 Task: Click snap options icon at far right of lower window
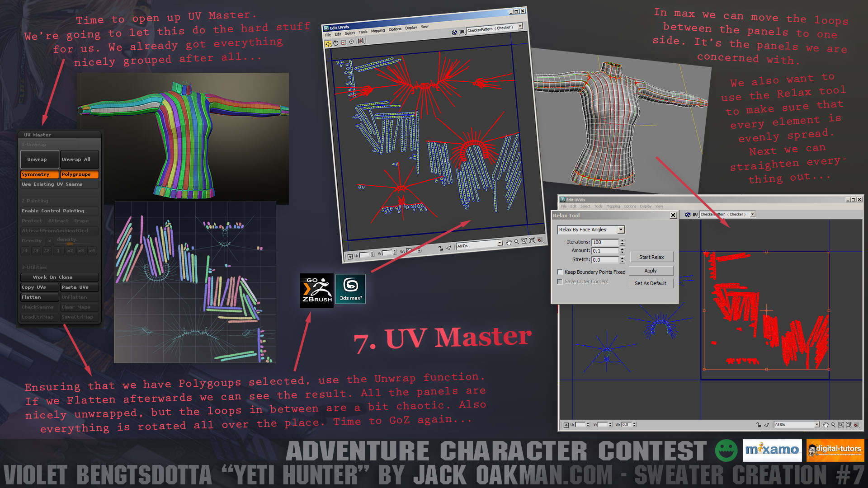[856, 425]
